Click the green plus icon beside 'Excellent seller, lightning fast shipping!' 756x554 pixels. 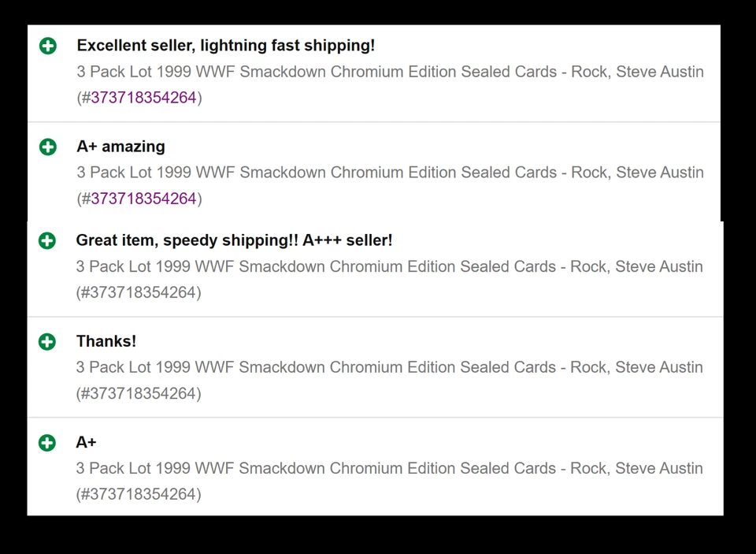(x=47, y=46)
